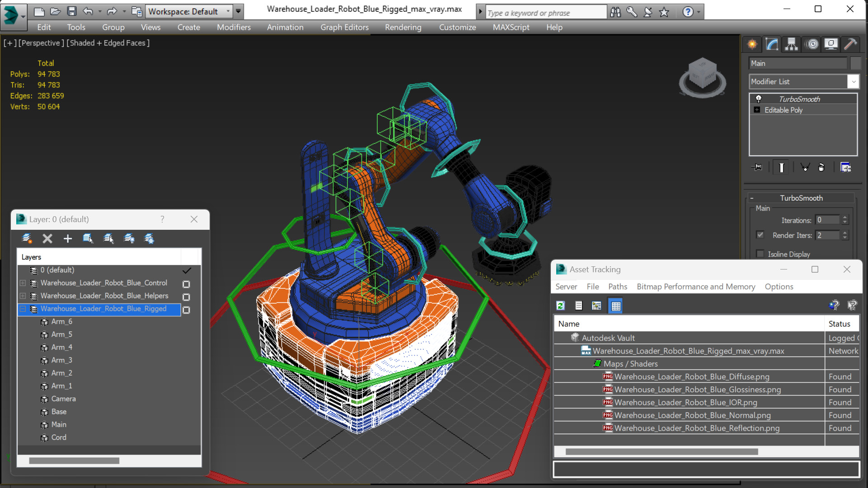Click Layer dialog horizontal scrollbar

tap(74, 460)
